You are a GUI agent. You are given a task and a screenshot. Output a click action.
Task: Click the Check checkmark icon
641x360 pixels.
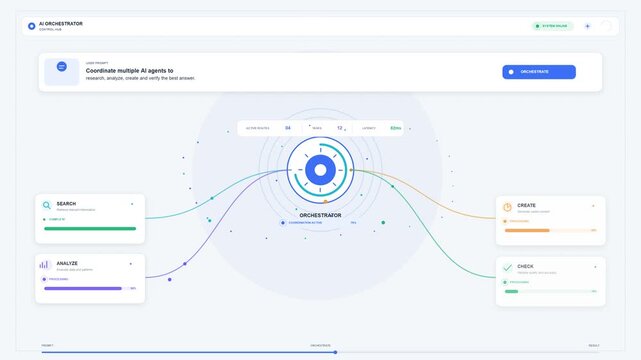[x=507, y=268]
